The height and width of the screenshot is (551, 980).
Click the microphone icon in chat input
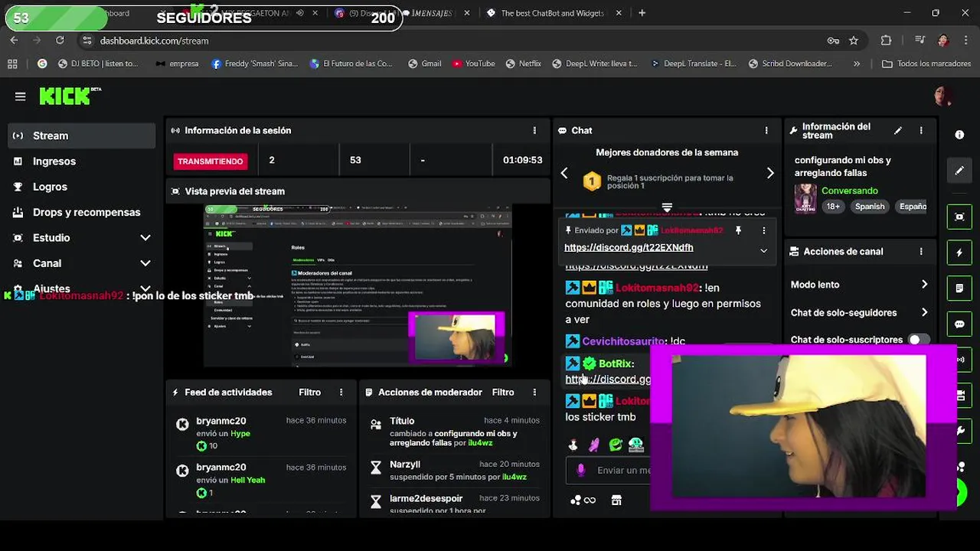pyautogui.click(x=581, y=470)
